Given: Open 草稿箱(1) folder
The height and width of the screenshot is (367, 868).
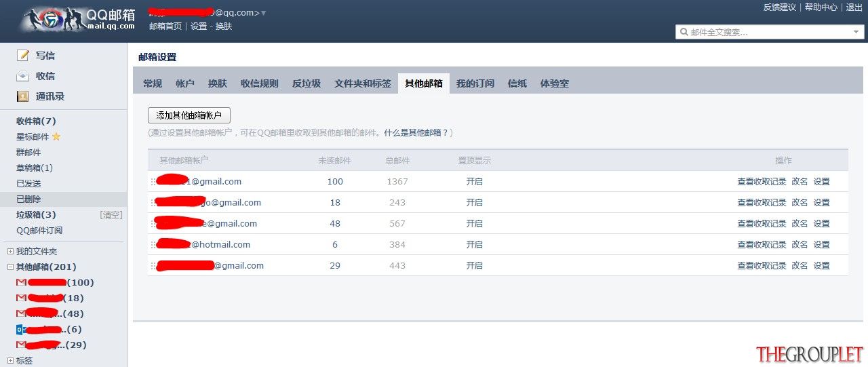Looking at the screenshot, I should pyautogui.click(x=35, y=168).
